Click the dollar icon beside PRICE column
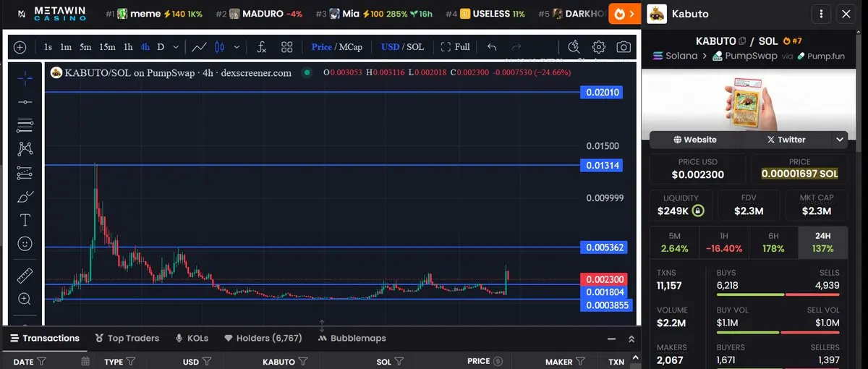Viewport: 868px width, 369px height. tap(497, 361)
